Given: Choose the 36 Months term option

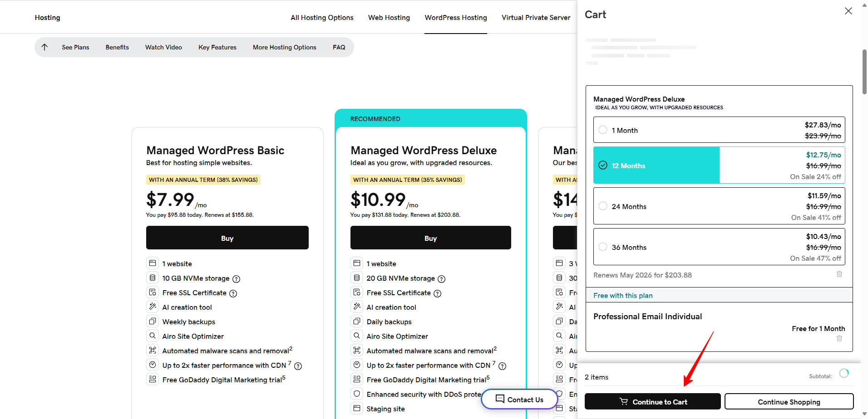Looking at the screenshot, I should (719, 247).
